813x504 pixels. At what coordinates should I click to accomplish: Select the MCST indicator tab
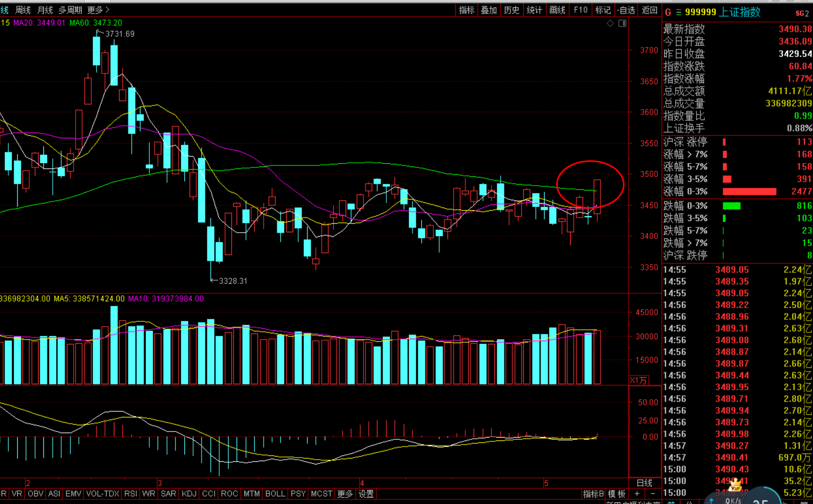tap(321, 494)
